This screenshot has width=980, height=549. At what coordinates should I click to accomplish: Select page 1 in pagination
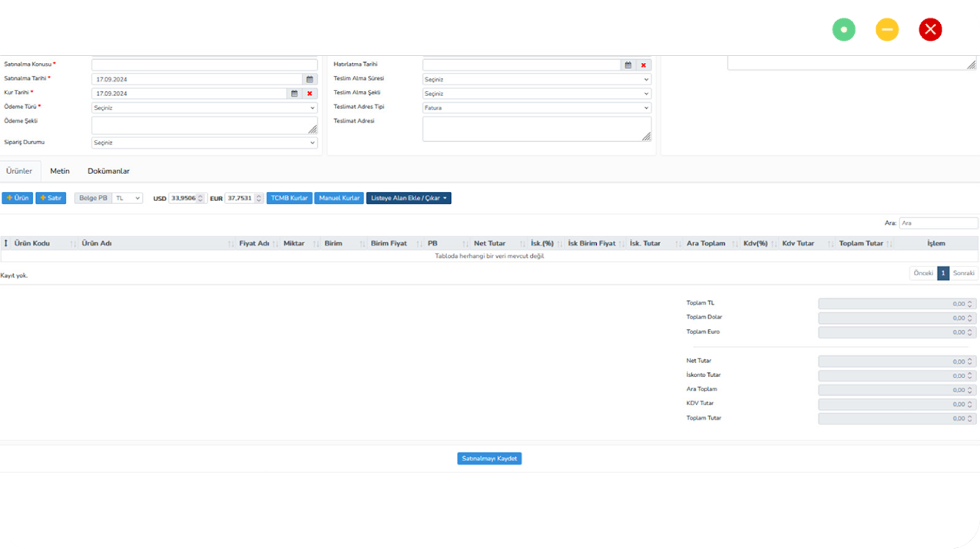tap(943, 273)
